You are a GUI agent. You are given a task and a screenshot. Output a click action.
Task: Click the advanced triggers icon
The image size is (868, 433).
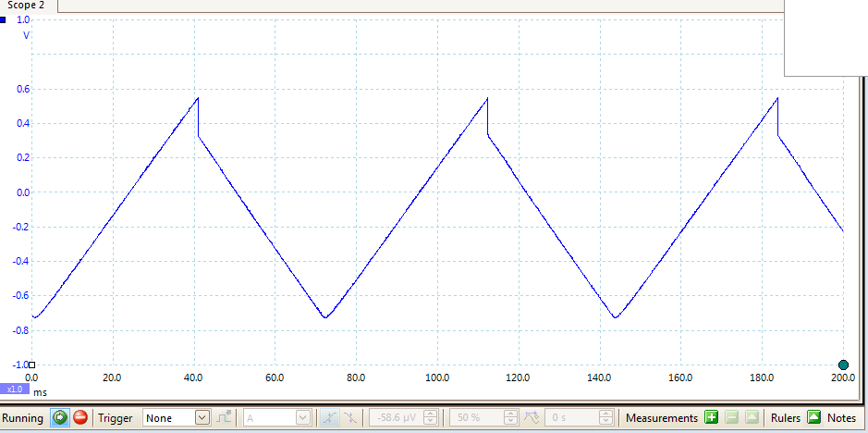(x=225, y=418)
